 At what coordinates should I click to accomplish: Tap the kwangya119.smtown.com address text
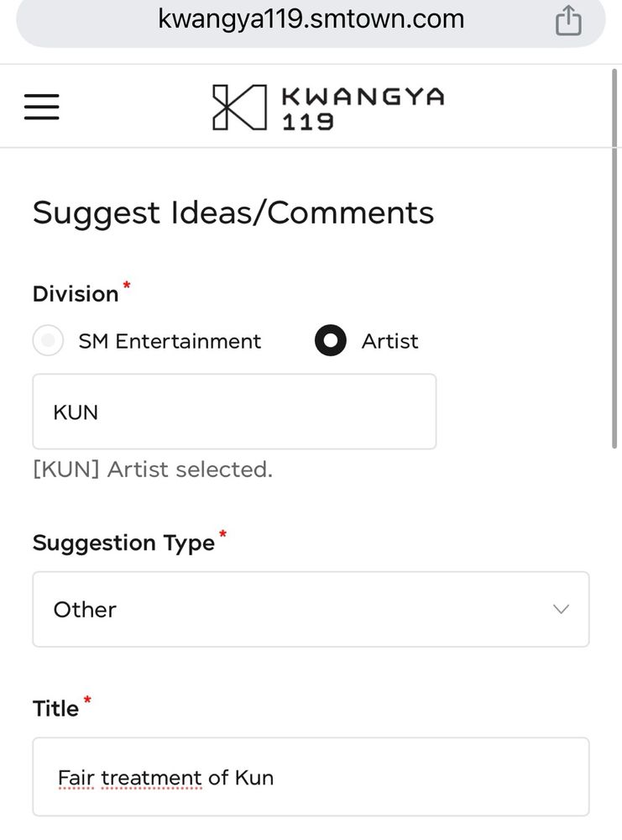[311, 18]
